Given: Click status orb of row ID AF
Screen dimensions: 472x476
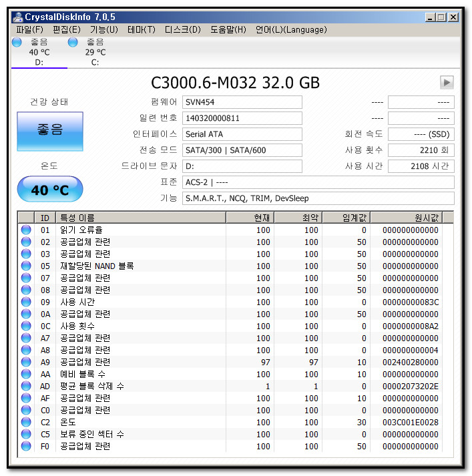Looking at the screenshot, I should [x=26, y=399].
